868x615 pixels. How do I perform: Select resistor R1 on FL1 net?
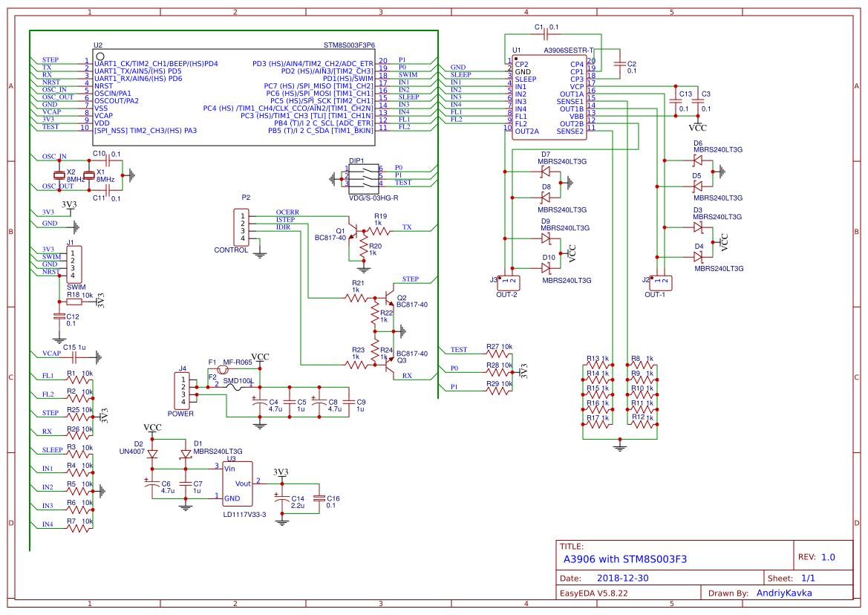coord(79,380)
